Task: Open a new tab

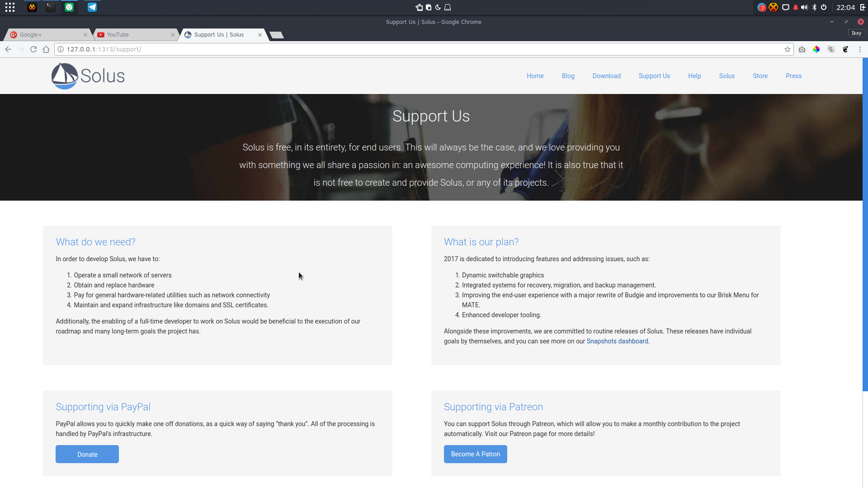Action: (277, 35)
